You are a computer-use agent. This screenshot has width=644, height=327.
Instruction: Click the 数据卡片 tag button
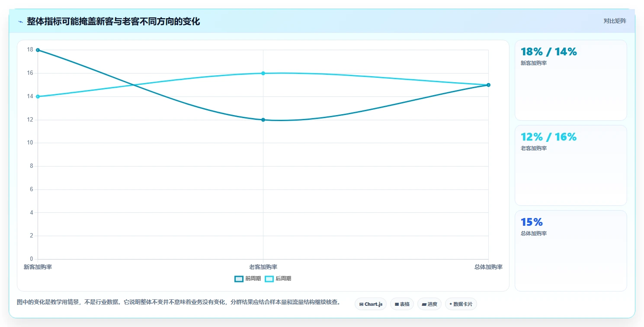click(x=461, y=304)
